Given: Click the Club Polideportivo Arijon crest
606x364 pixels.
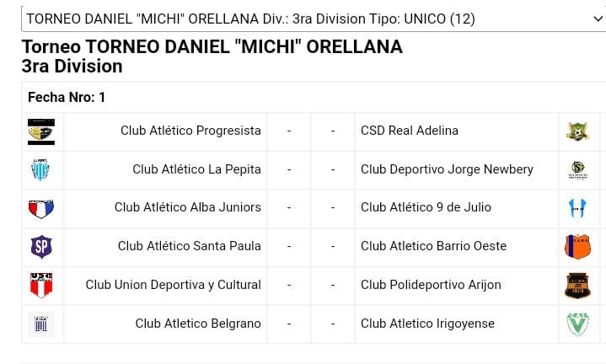Looking at the screenshot, I should (x=577, y=285).
